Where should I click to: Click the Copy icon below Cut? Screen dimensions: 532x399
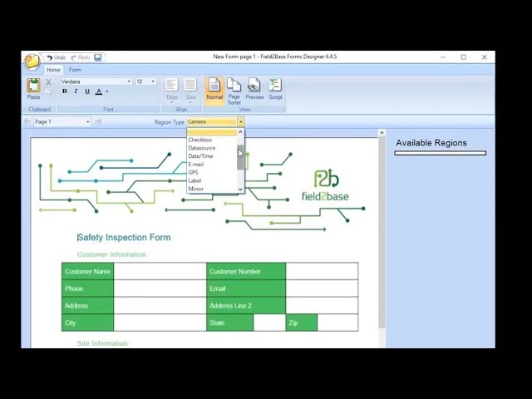pyautogui.click(x=48, y=92)
